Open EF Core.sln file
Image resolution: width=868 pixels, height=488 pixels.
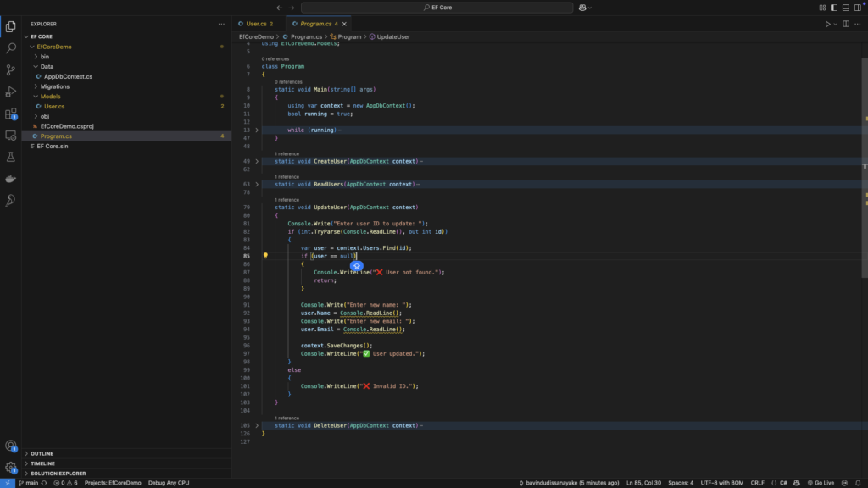click(53, 146)
